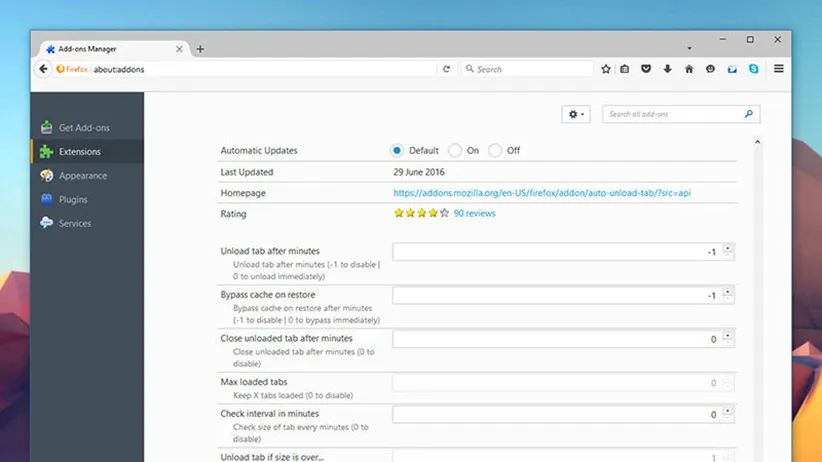The width and height of the screenshot is (822, 462).
Task: Select Default for Automatic Updates
Action: (x=397, y=150)
